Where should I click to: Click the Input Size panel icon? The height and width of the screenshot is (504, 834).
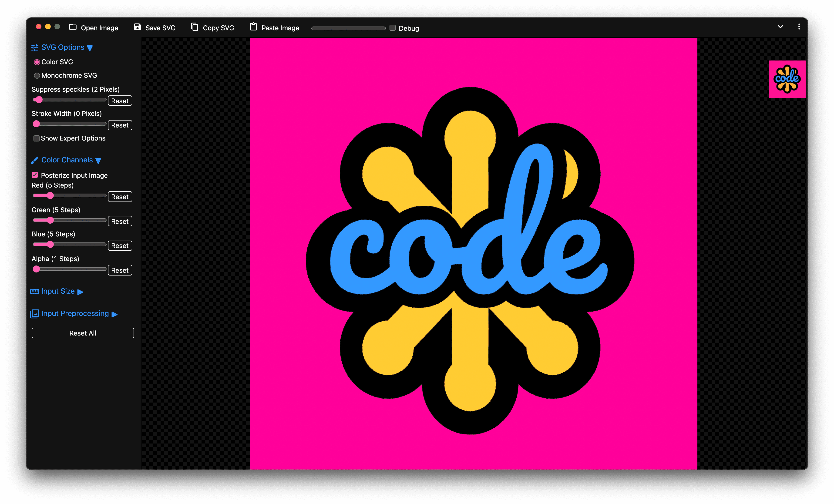[34, 291]
